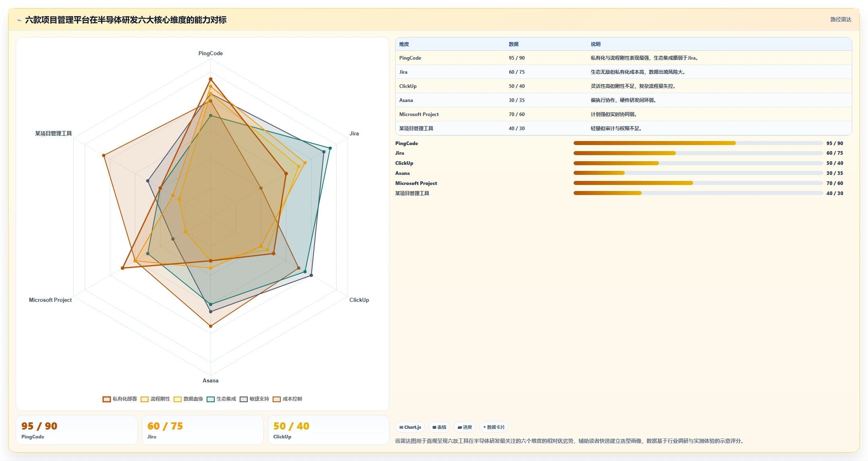Click the 路径雷达 tag in the header
Image resolution: width=868 pixels, height=461 pixels.
[841, 19]
